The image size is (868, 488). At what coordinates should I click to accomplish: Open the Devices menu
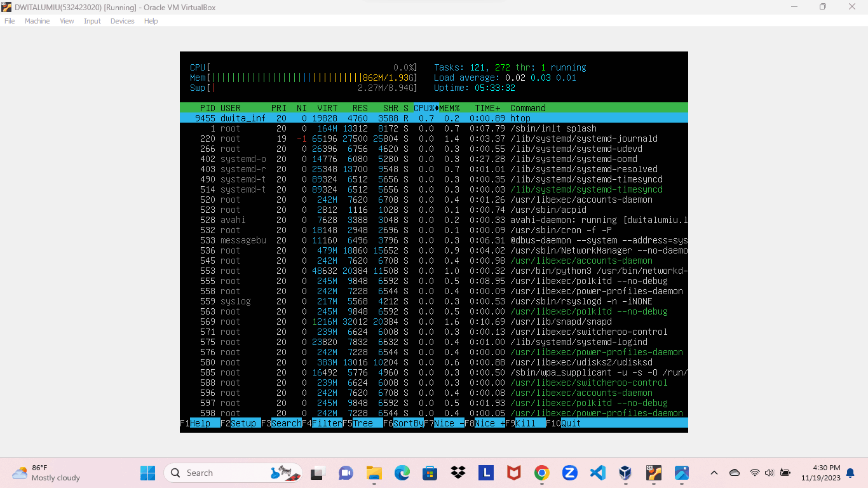click(122, 21)
